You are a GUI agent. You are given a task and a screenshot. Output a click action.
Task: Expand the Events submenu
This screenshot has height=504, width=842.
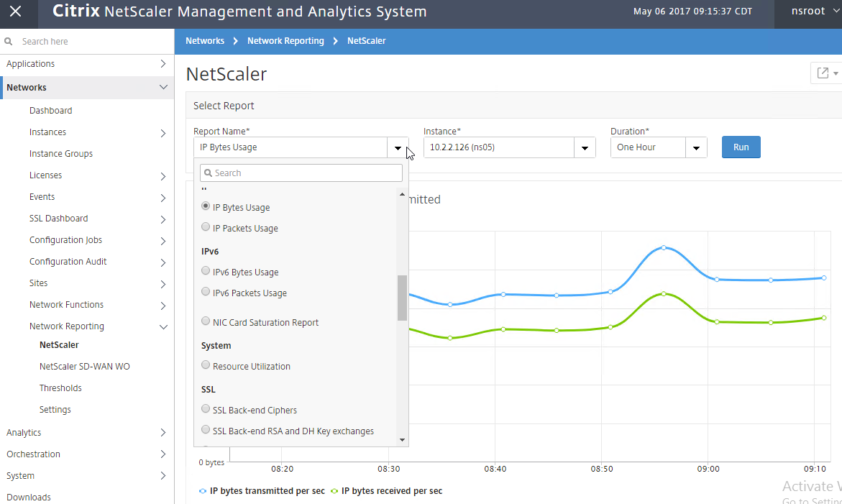pos(163,198)
